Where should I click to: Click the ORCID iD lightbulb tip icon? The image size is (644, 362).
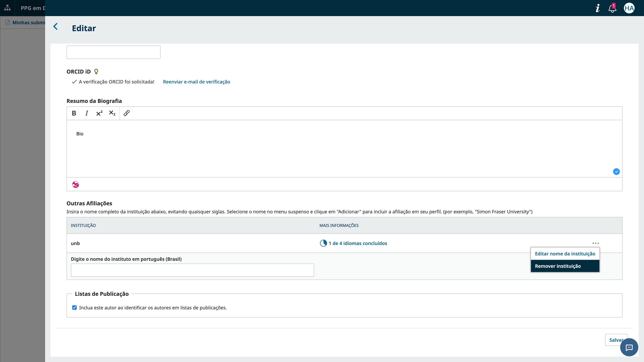click(96, 72)
